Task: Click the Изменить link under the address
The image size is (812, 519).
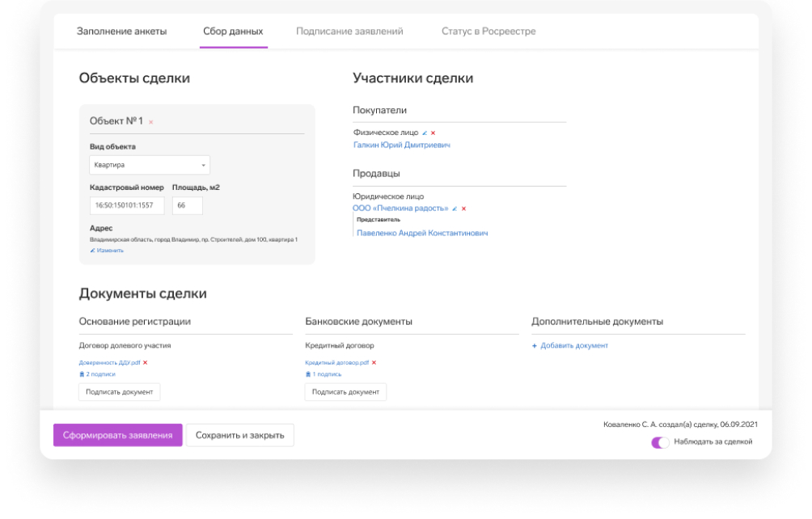Action: [x=110, y=251]
